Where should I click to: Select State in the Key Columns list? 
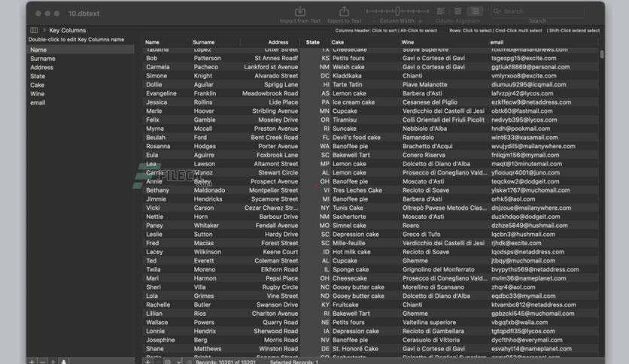[81, 76]
